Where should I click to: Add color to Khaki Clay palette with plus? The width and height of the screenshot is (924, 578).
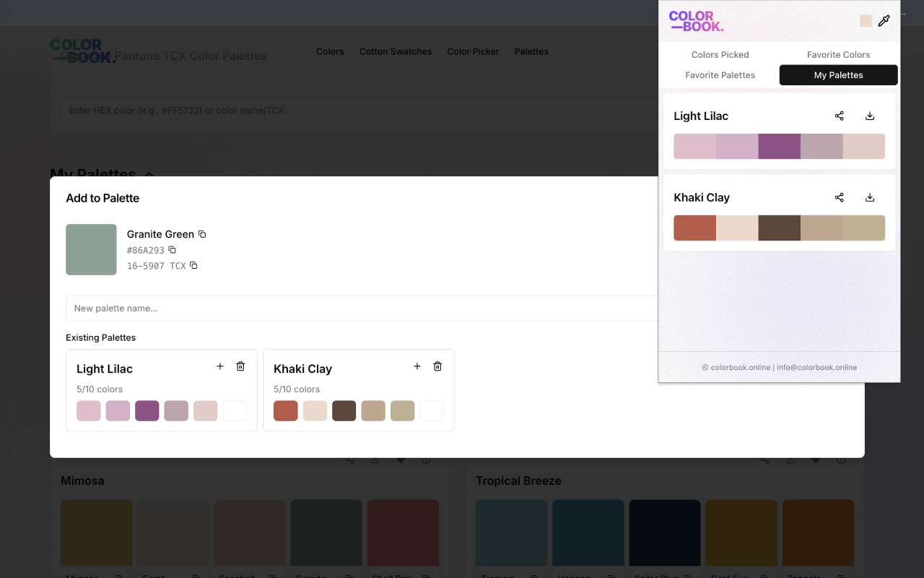tap(417, 366)
